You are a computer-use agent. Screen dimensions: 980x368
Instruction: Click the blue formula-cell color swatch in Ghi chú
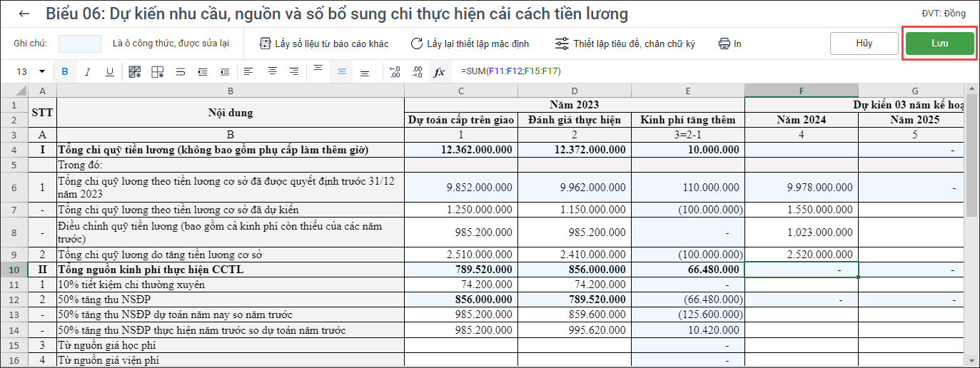coord(80,44)
